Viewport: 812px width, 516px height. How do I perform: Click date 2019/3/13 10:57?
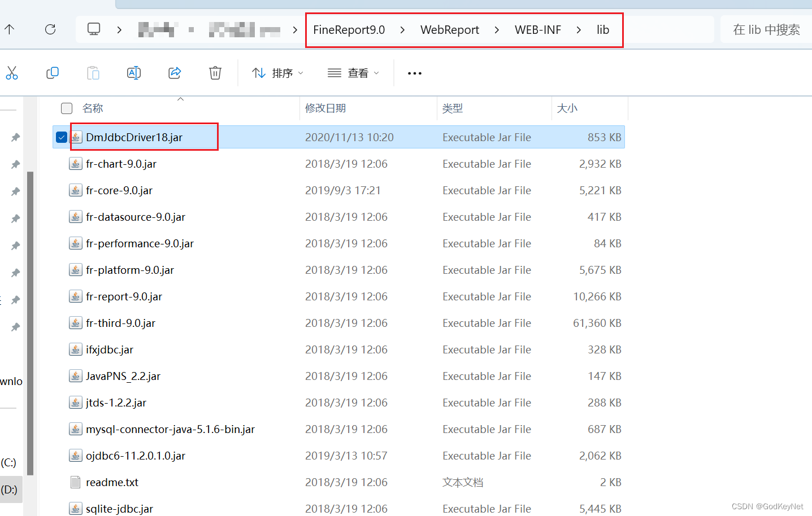pos(346,456)
